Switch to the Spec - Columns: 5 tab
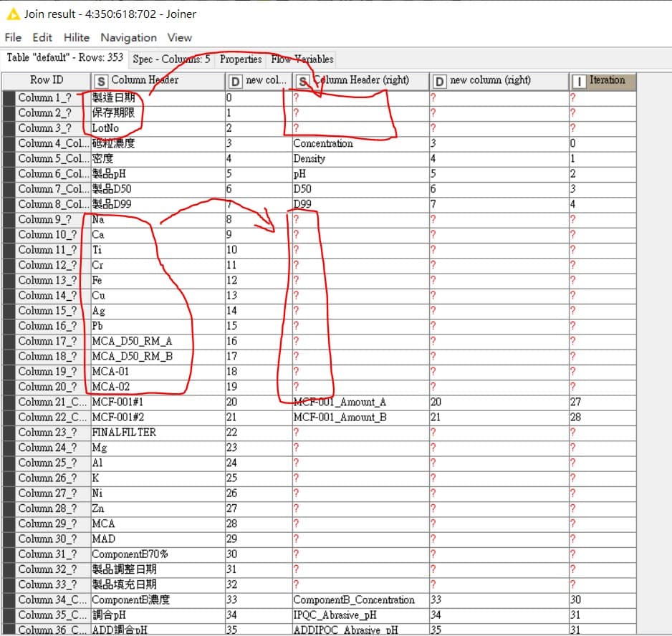Image resolution: width=672 pixels, height=636 pixels. (x=173, y=60)
